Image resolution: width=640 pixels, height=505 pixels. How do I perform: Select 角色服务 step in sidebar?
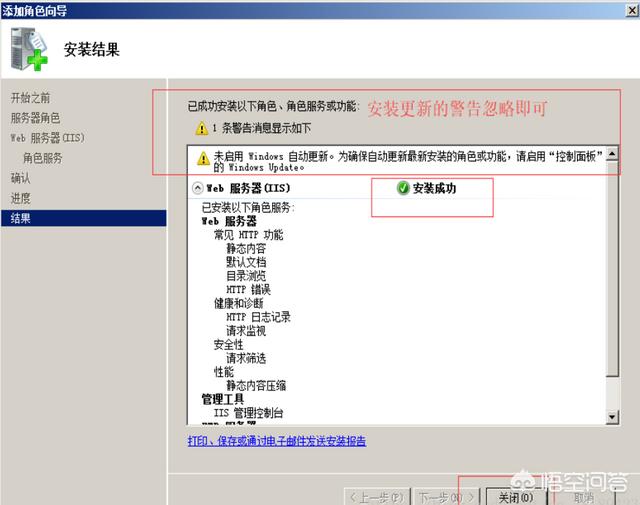pyautogui.click(x=42, y=158)
